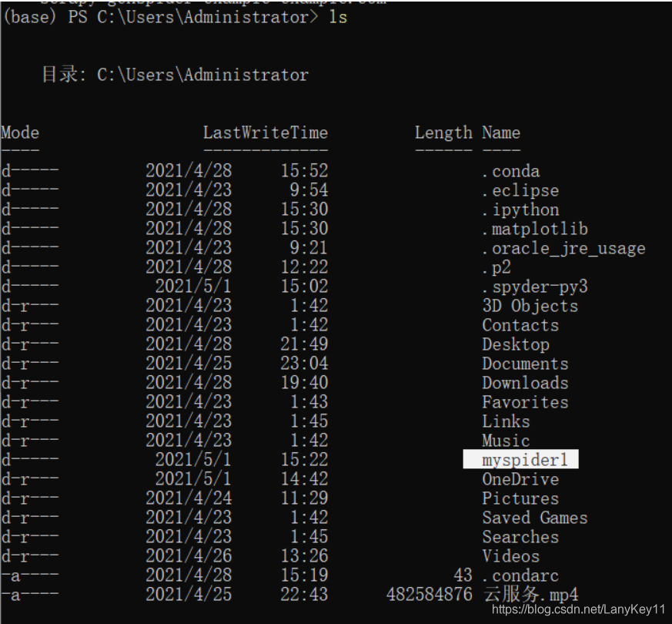Viewport: 672px width, 624px height.
Task: Click the 目录: C:\Users\Administrator line
Action: (x=176, y=75)
